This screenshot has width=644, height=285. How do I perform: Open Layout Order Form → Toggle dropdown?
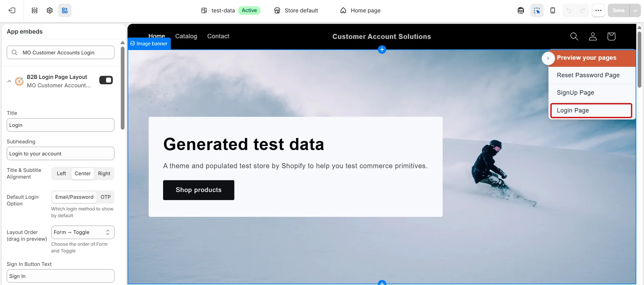pyautogui.click(x=83, y=232)
